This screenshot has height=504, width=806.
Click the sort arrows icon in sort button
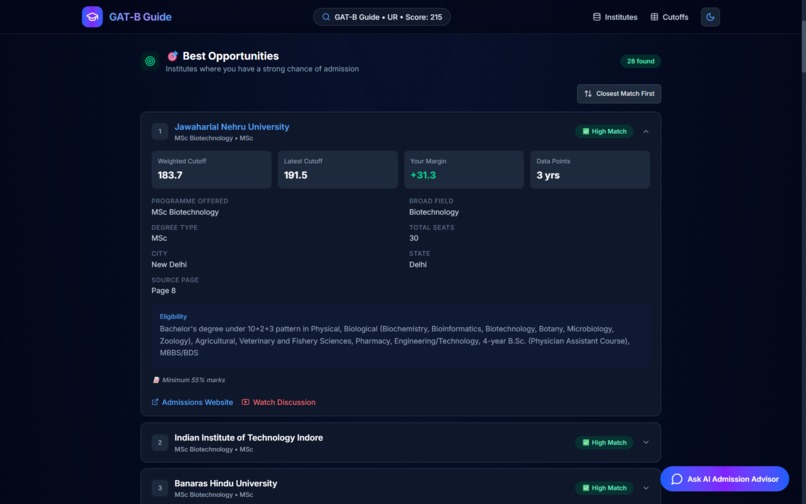pyautogui.click(x=588, y=94)
